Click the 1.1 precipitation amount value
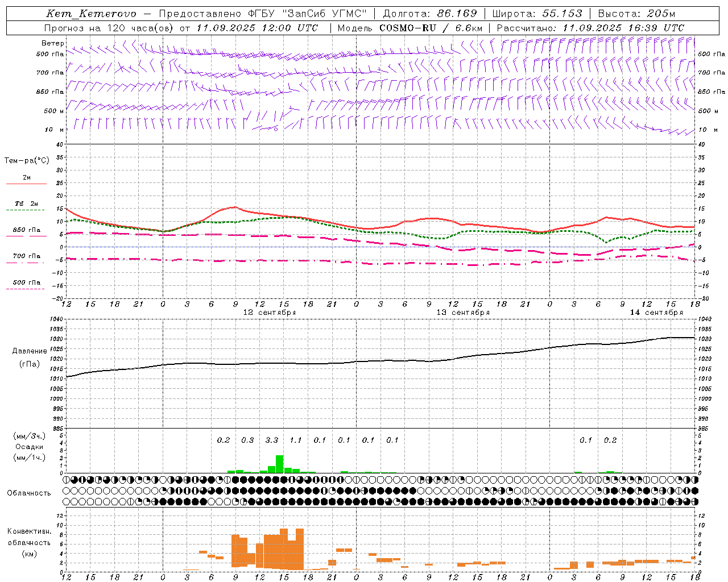The height and width of the screenshot is (582, 728). point(296,440)
